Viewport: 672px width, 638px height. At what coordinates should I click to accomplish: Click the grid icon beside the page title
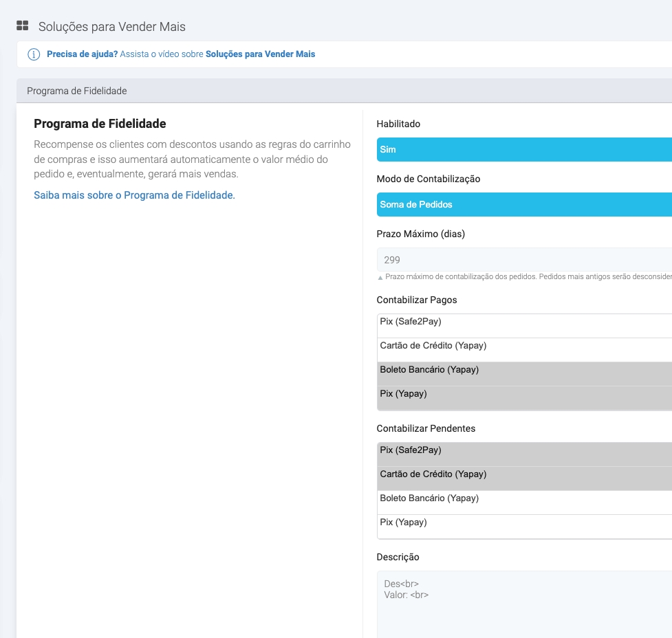[x=23, y=26]
